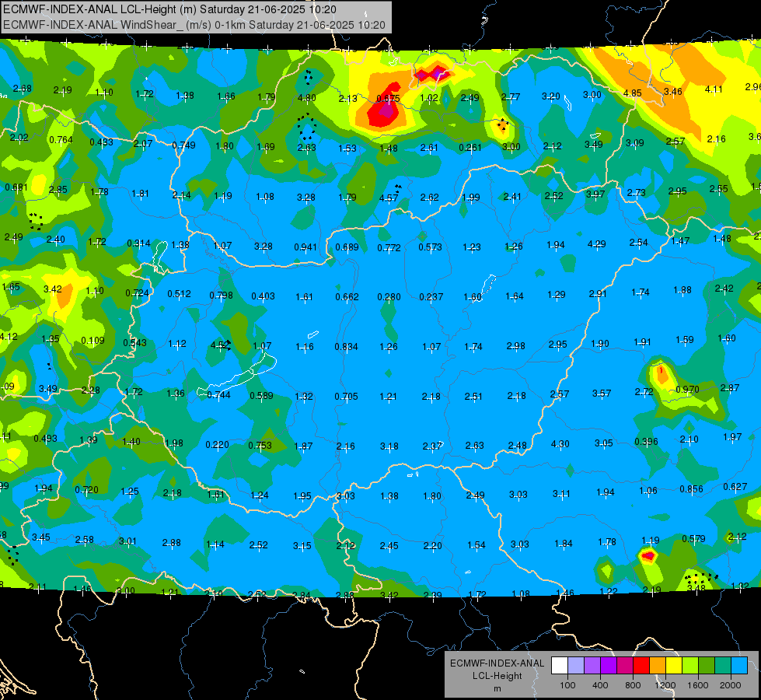The image size is (761, 700).
Task: Click wind shear value 0.798
Action: click(x=222, y=296)
